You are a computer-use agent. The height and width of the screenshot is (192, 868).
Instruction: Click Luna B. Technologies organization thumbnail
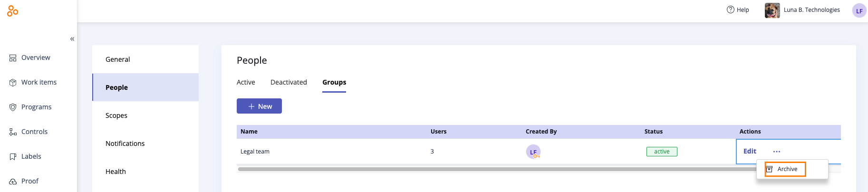pos(772,10)
